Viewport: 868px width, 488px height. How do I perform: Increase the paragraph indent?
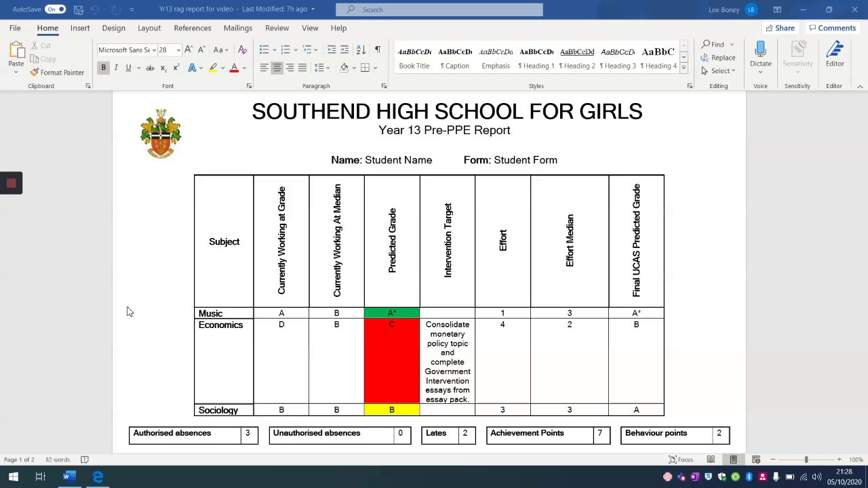pos(344,49)
